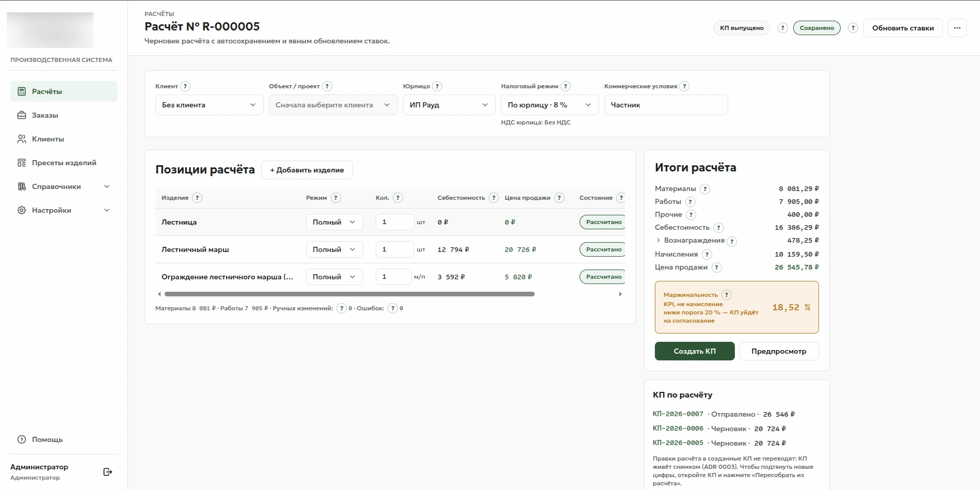This screenshot has width=980, height=490.
Task: Open КП-2026-0007 link
Action: (678, 414)
